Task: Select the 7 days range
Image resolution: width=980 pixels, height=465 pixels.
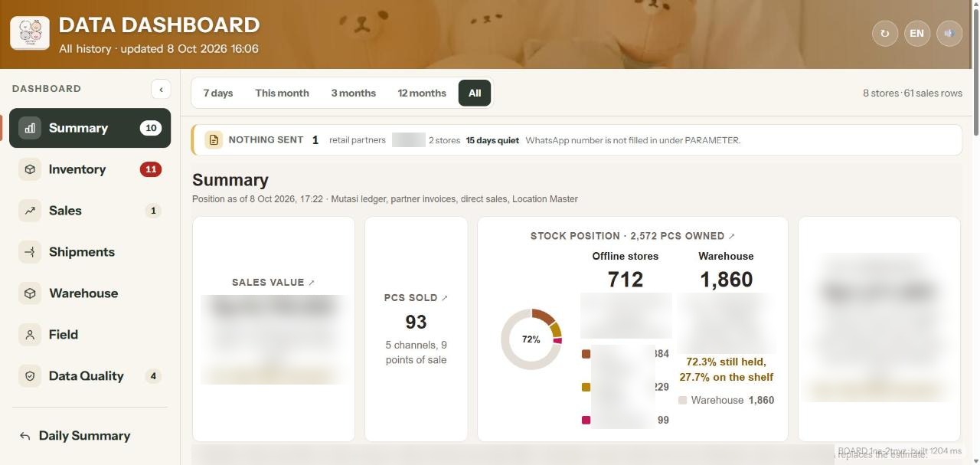Action: pos(218,93)
